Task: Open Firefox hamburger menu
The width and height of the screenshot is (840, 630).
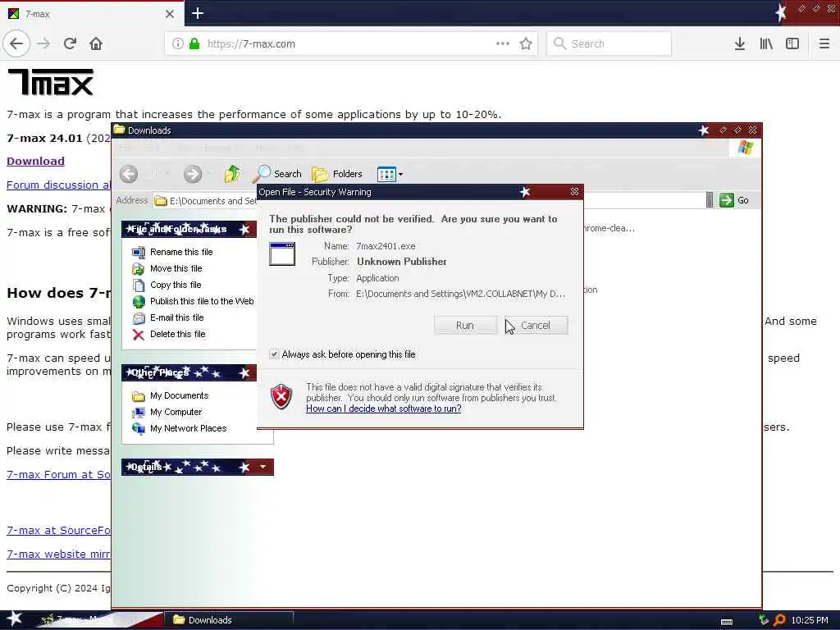Action: [x=824, y=43]
